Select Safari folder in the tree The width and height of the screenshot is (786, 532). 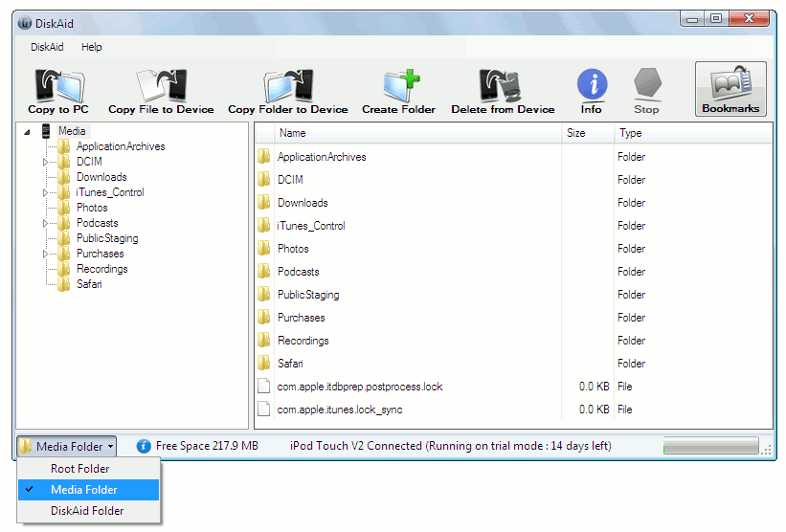point(89,284)
